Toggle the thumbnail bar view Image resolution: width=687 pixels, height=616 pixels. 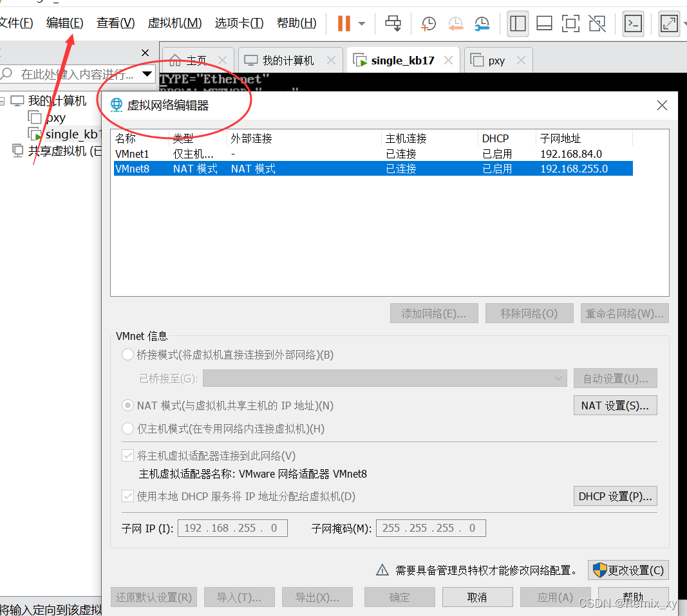[x=544, y=23]
